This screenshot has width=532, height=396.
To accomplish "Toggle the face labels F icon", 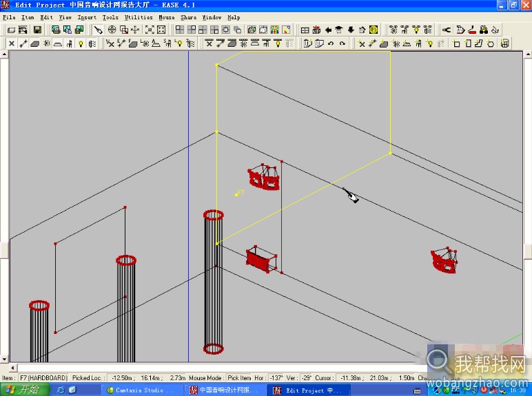I will (133, 43).
